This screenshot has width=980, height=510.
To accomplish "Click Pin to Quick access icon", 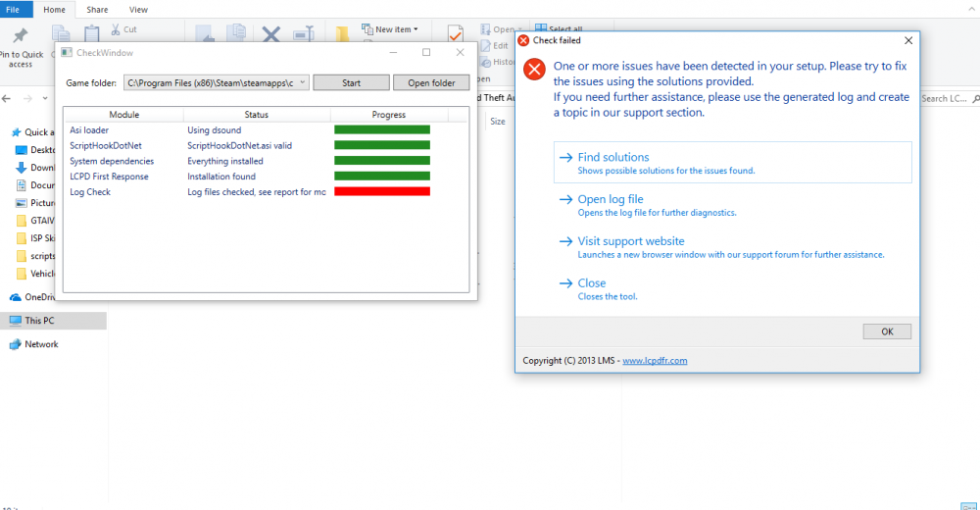I will [x=20, y=35].
